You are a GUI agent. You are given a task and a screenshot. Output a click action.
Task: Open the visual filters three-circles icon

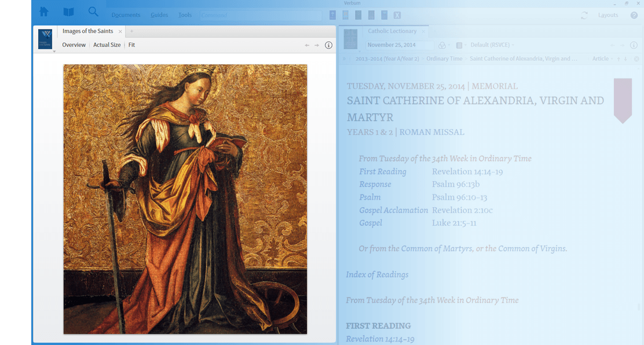coord(442,45)
